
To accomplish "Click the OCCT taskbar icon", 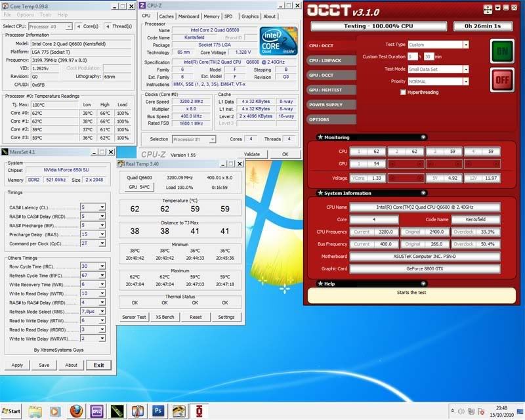I will 198,411.
